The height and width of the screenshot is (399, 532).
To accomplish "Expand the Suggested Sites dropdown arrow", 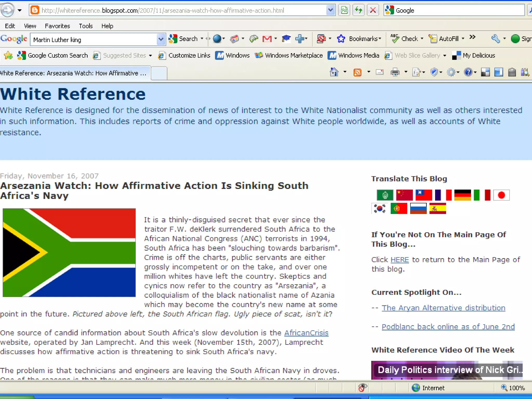I will click(150, 56).
